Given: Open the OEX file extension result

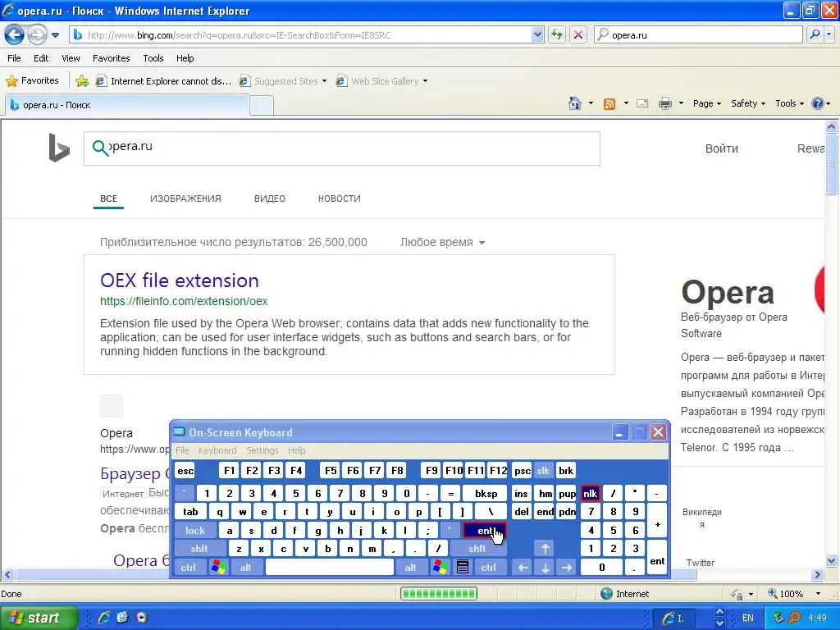Looking at the screenshot, I should [180, 281].
